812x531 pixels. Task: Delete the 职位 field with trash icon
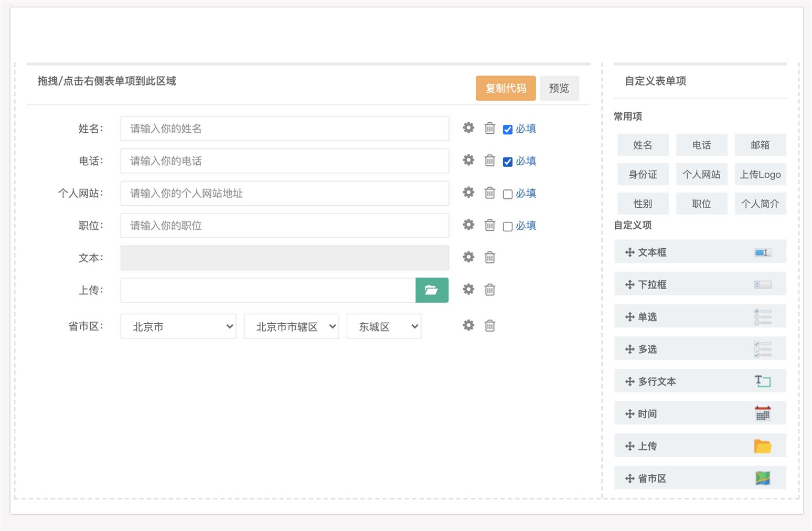tap(490, 225)
